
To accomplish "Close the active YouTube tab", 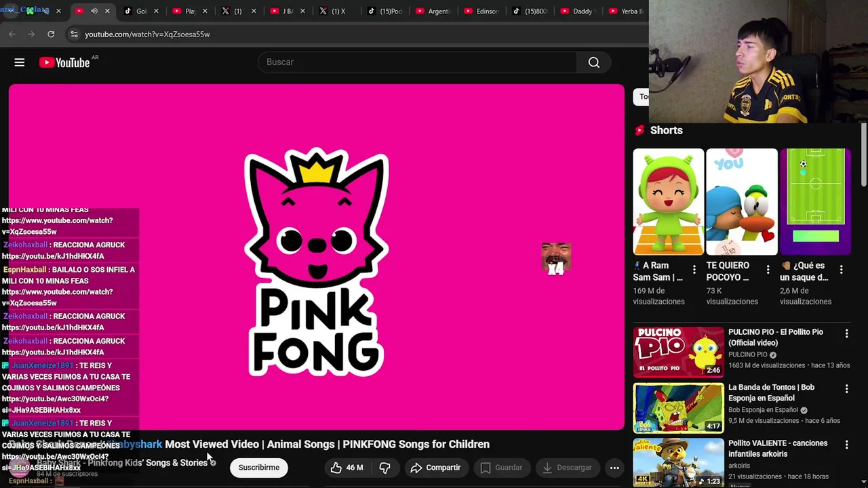I will tap(107, 11).
